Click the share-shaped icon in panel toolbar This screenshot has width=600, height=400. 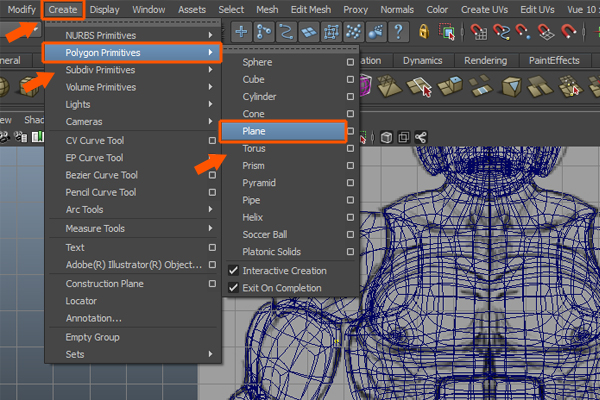[421, 136]
